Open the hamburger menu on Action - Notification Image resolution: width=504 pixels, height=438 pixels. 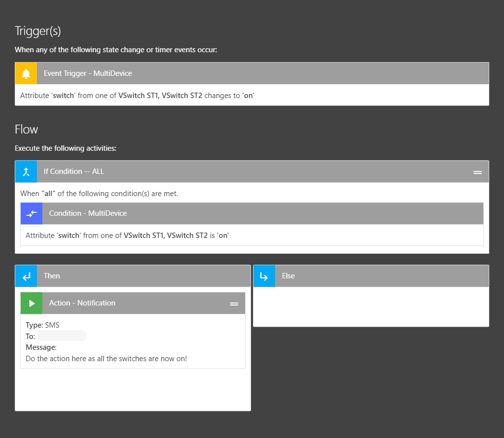click(234, 303)
